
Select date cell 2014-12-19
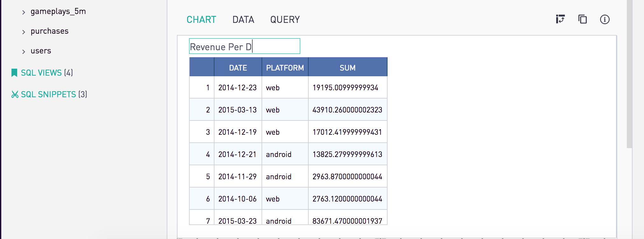coord(237,132)
